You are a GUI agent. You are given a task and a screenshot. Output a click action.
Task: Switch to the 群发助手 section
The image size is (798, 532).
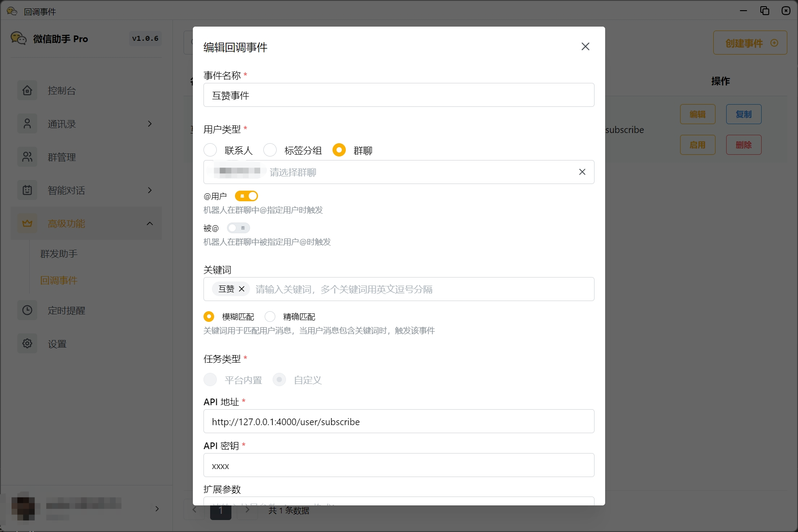pyautogui.click(x=58, y=254)
